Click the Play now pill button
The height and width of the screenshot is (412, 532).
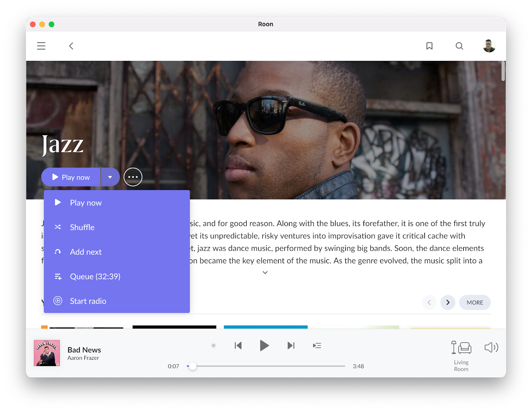(71, 177)
